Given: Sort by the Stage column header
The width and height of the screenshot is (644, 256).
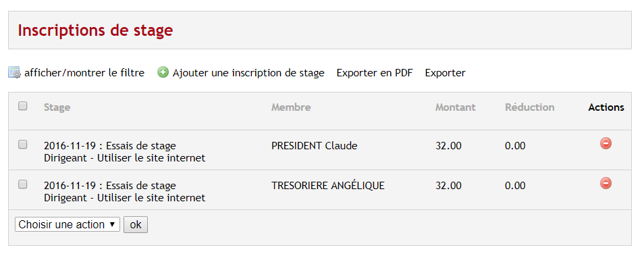Looking at the screenshot, I should (x=57, y=107).
